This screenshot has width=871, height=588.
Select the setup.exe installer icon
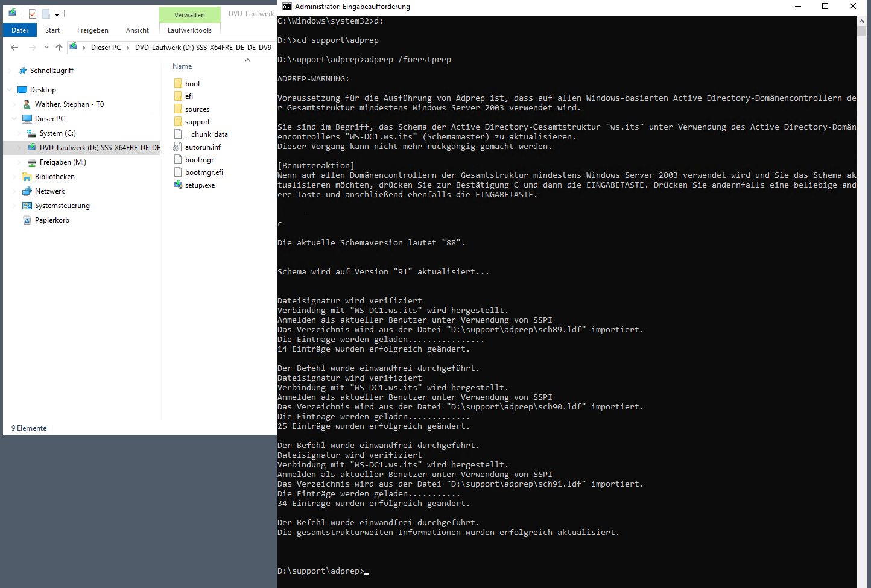point(178,185)
